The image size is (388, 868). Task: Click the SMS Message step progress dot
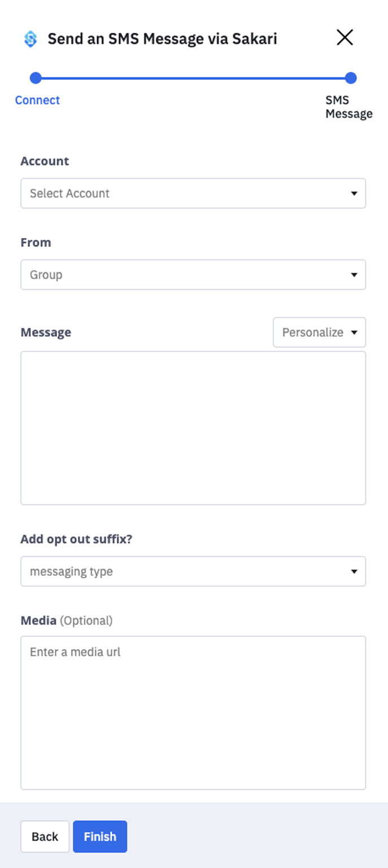[x=351, y=78]
